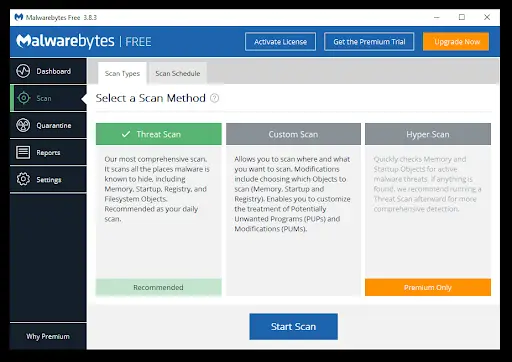Select the Hyper Scan method header

[x=428, y=134]
